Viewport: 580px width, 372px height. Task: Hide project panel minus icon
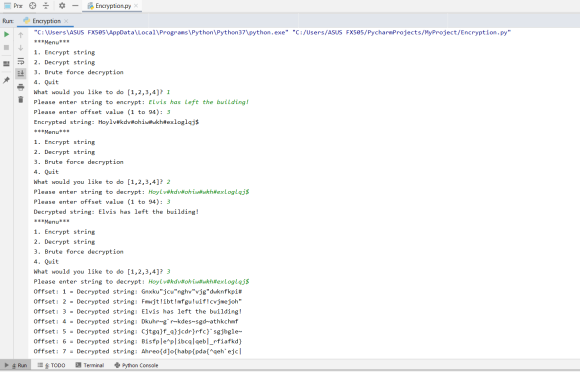[75, 6]
